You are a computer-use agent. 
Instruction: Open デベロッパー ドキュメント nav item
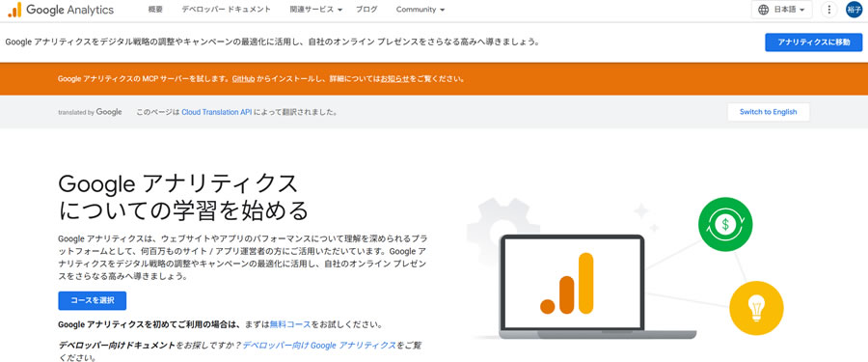pyautogui.click(x=227, y=10)
